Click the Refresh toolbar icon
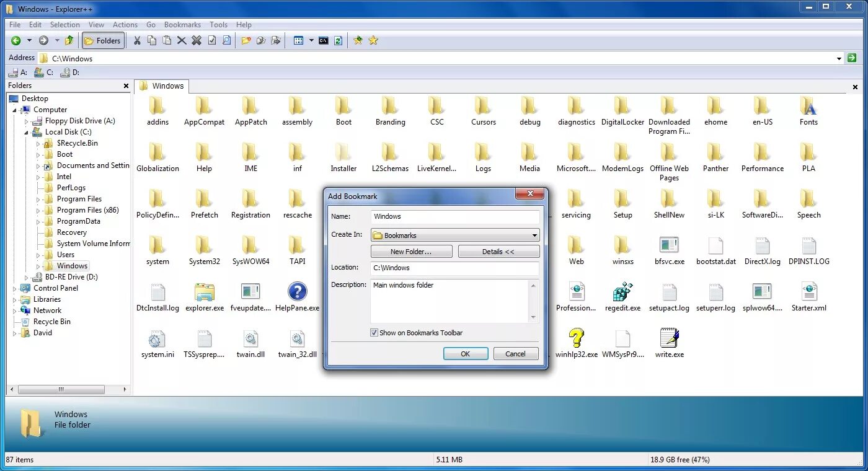868x471 pixels. [338, 40]
